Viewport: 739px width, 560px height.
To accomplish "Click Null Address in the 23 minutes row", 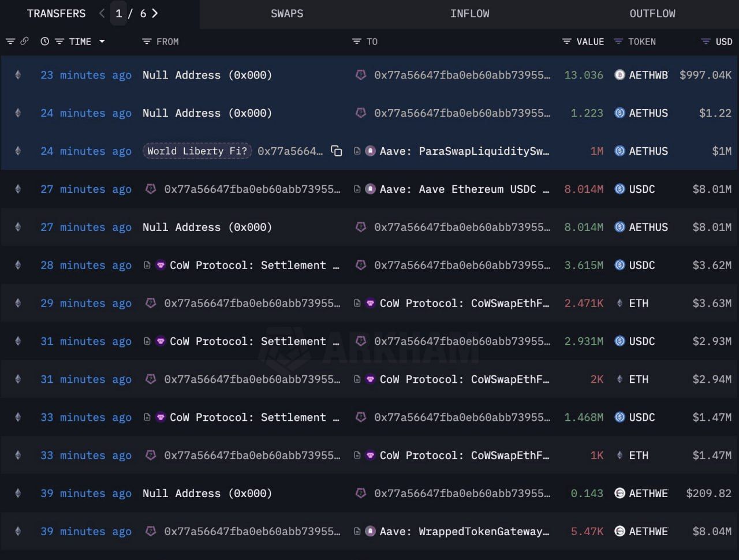I will (x=207, y=75).
